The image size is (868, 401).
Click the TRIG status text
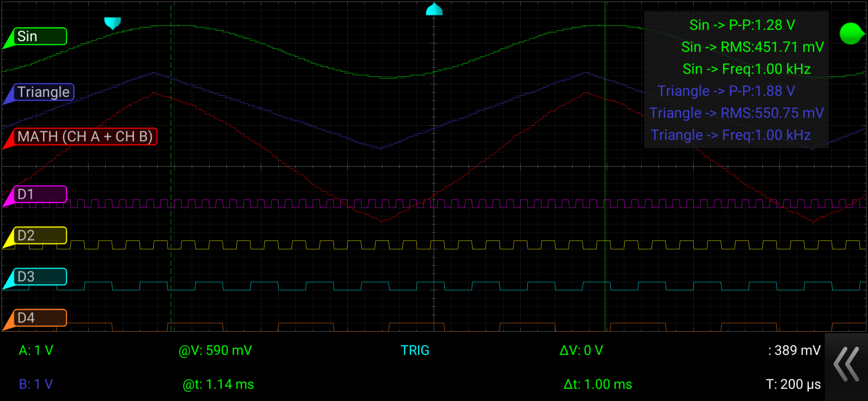(x=415, y=350)
